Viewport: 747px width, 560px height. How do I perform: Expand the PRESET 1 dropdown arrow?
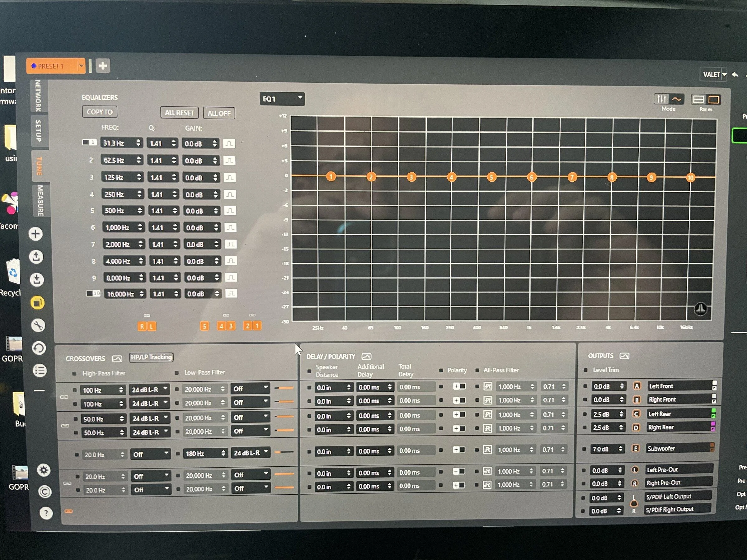pos(81,66)
